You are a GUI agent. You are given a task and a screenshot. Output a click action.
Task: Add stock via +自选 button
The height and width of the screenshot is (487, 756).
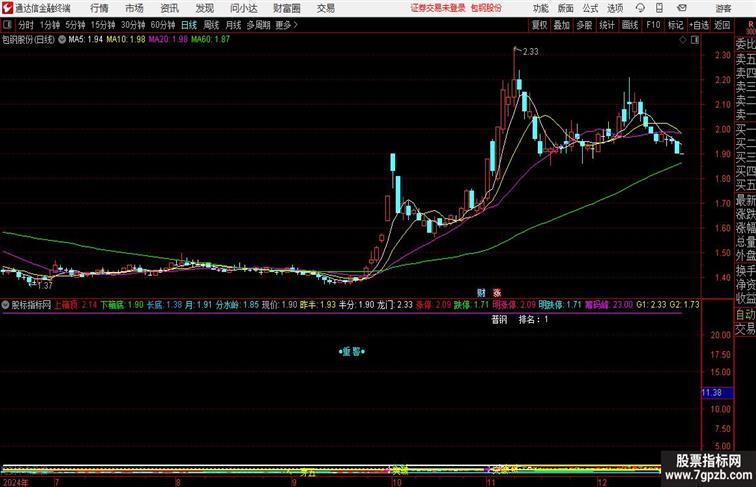[699, 25]
